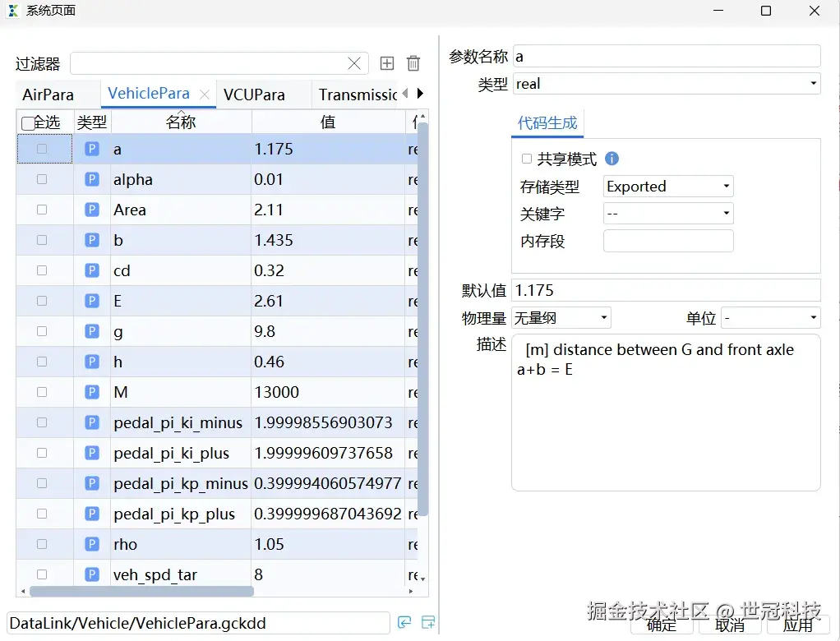Switch to the AirPara tab

pos(46,94)
